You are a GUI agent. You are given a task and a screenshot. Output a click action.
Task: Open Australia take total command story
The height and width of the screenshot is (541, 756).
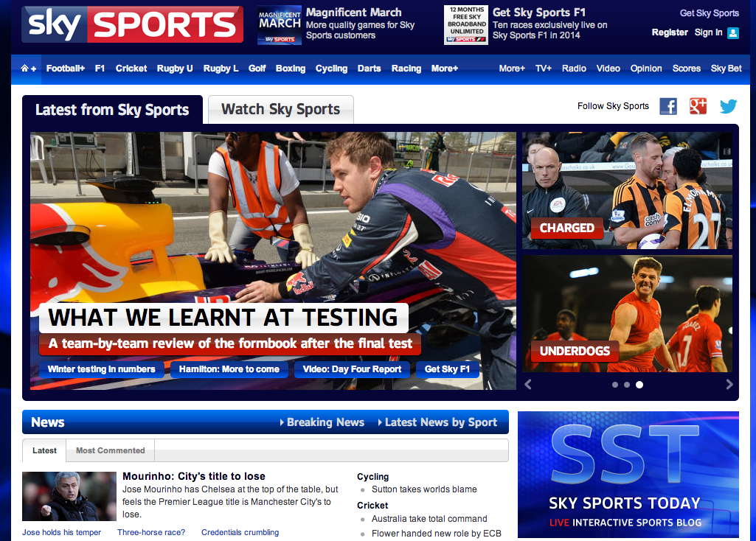point(429,519)
